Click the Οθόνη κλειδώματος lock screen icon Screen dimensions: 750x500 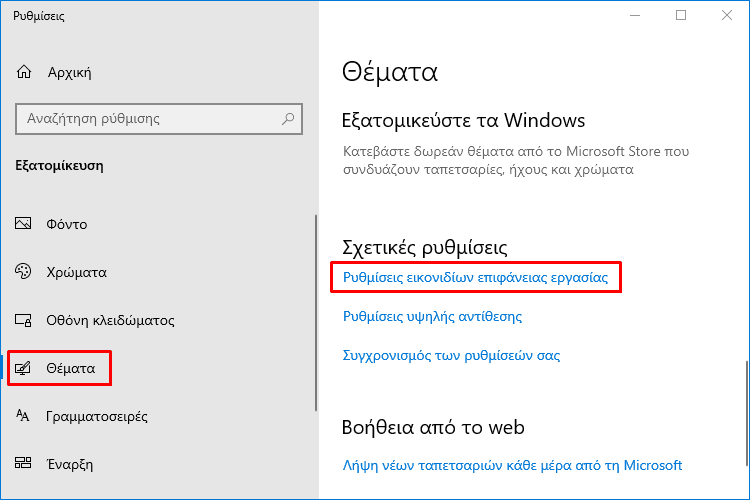[23, 320]
